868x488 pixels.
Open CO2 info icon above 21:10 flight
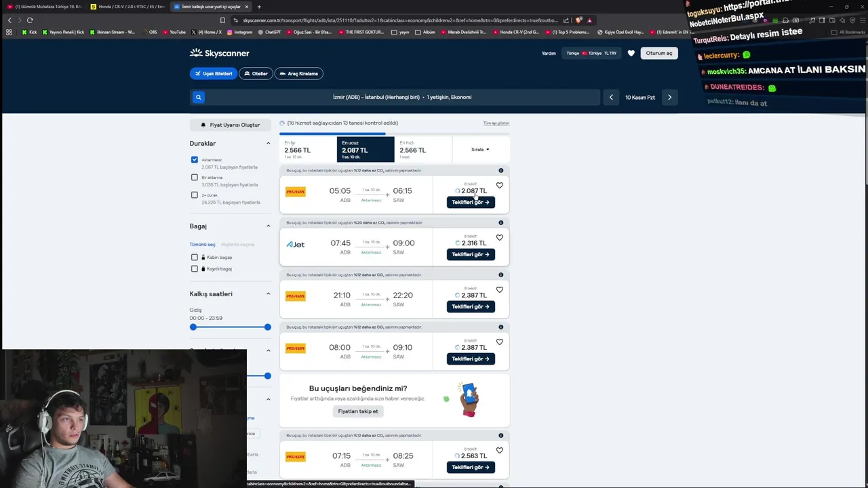coord(501,274)
